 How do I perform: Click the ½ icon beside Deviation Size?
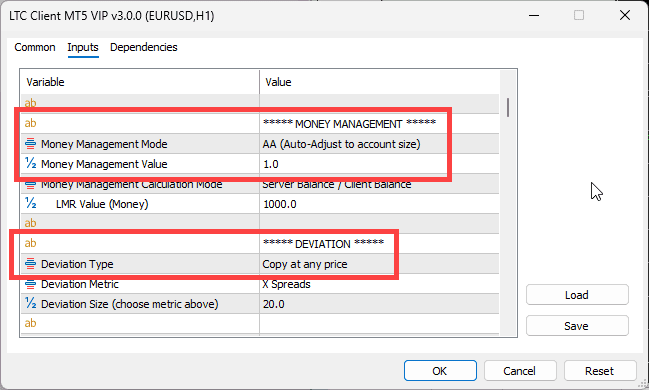pyautogui.click(x=30, y=303)
